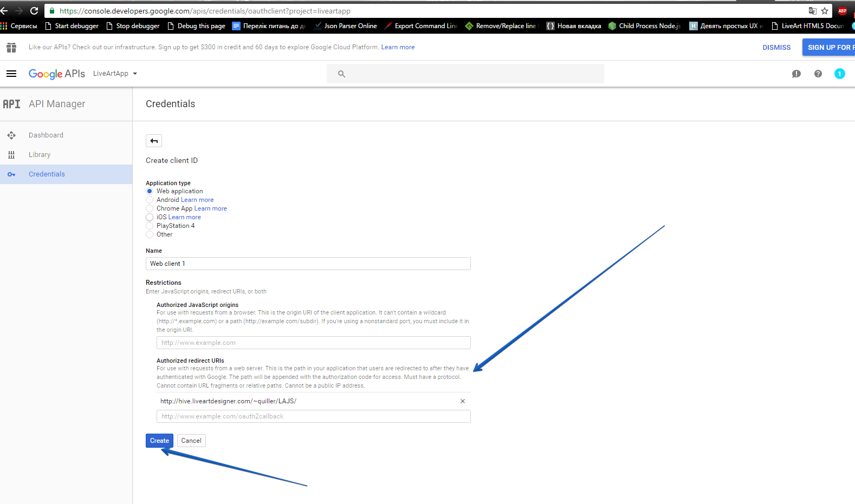This screenshot has height=504, width=855.
Task: Open AdBlock Plus extension icon
Action: [x=843, y=11]
